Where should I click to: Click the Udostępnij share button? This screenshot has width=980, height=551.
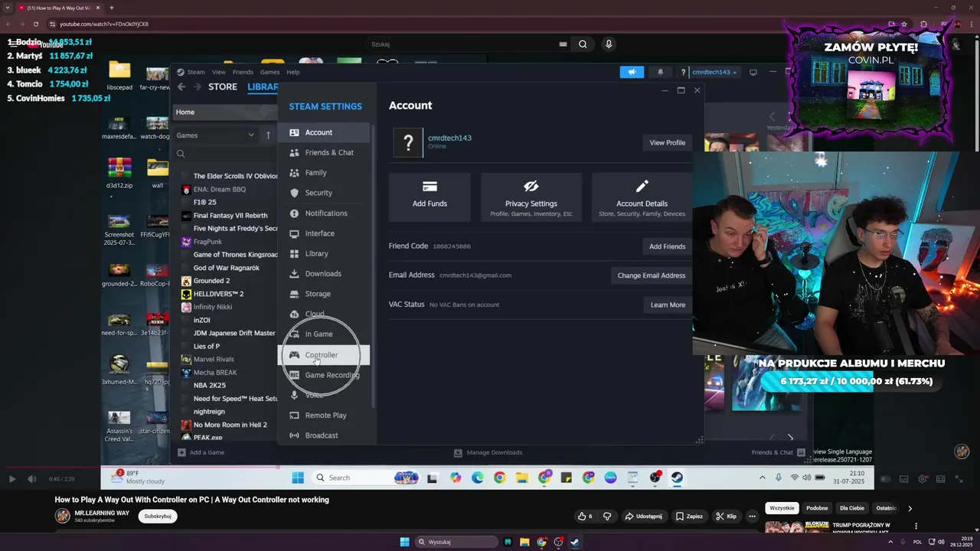click(644, 516)
